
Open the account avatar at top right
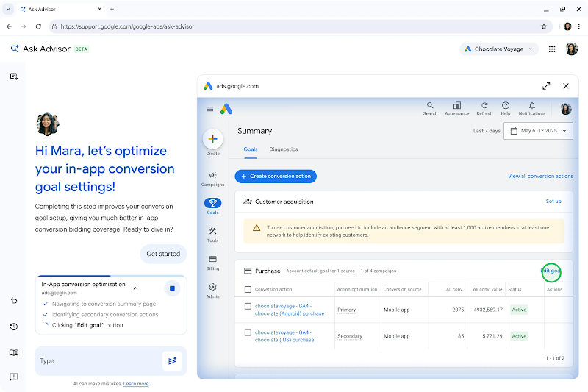click(572, 49)
